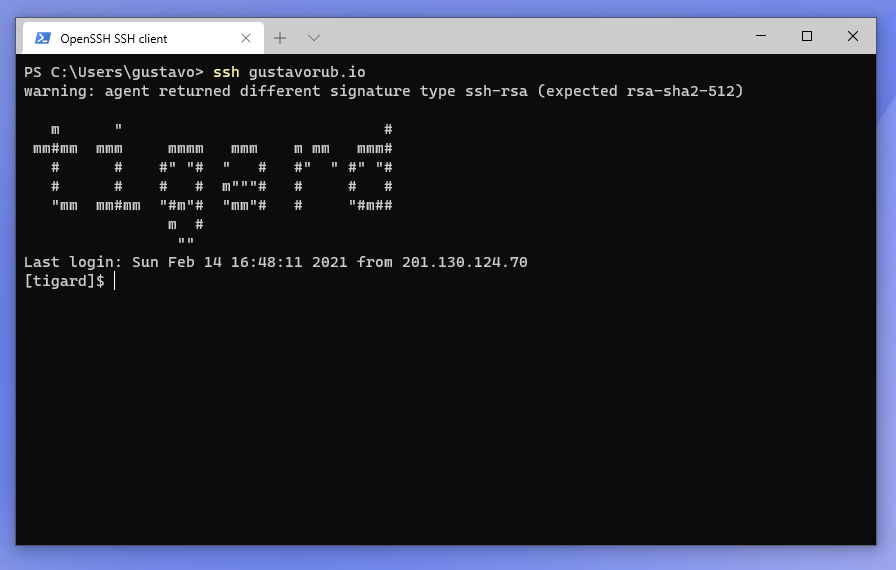Click the '[tigard]$' shell prompt
The image size is (896, 570).
(65, 281)
